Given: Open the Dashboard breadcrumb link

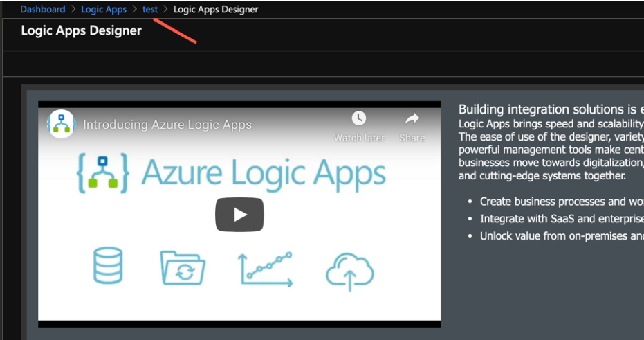Looking at the screenshot, I should point(43,9).
